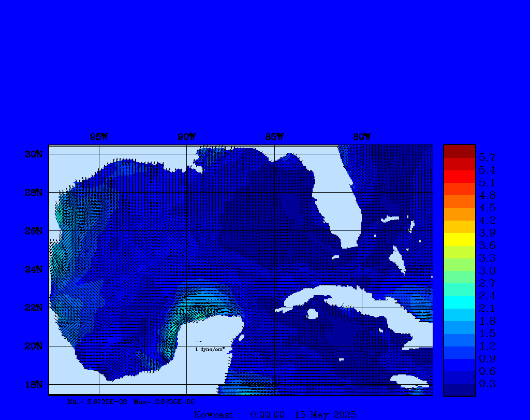Click the 0.3 colorbar value label
The image size is (530, 420).
click(487, 384)
